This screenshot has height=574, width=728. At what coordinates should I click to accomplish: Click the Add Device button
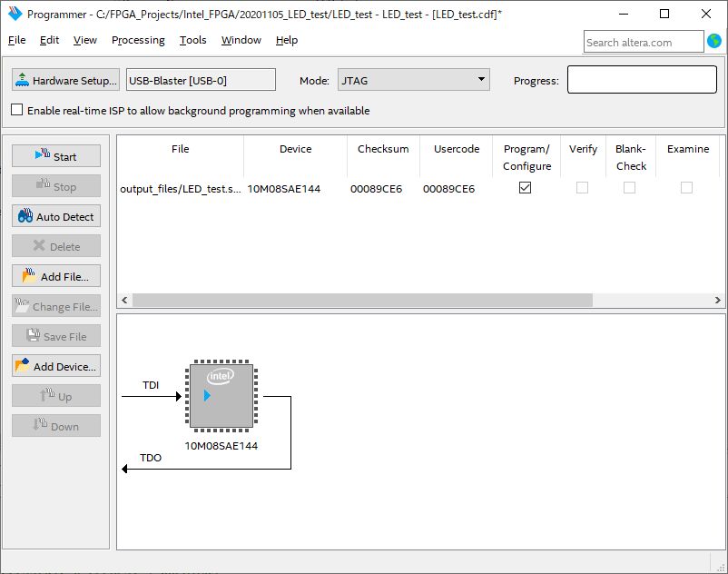click(x=55, y=367)
